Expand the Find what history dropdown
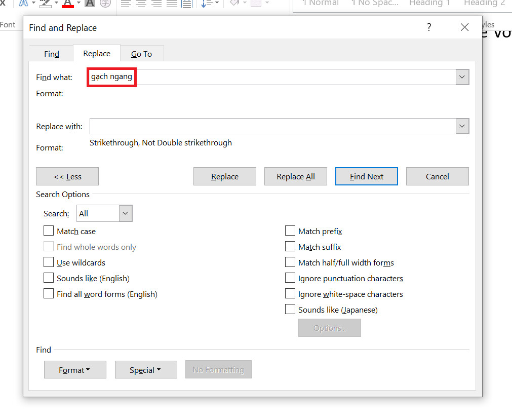Screen dimensions: 512x420 tap(462, 77)
